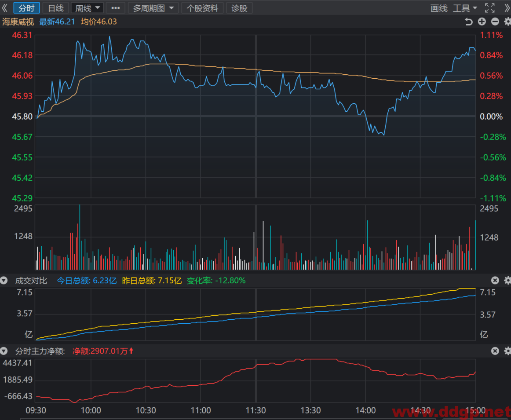Zoom in with the plus circle icon
This screenshot has width=511, height=420.
tap(482, 22)
